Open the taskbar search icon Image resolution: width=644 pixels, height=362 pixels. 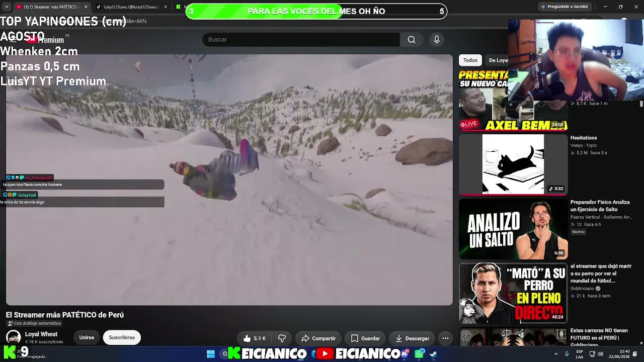tap(225, 354)
